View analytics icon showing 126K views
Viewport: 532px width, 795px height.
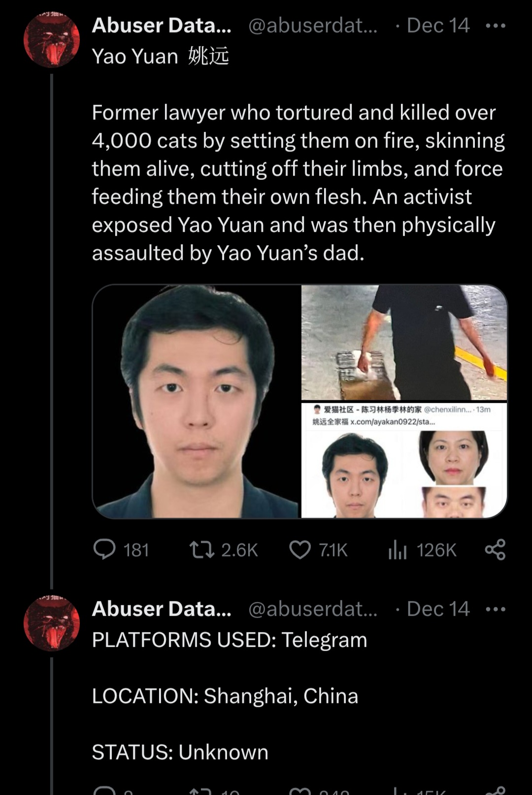pos(398,550)
